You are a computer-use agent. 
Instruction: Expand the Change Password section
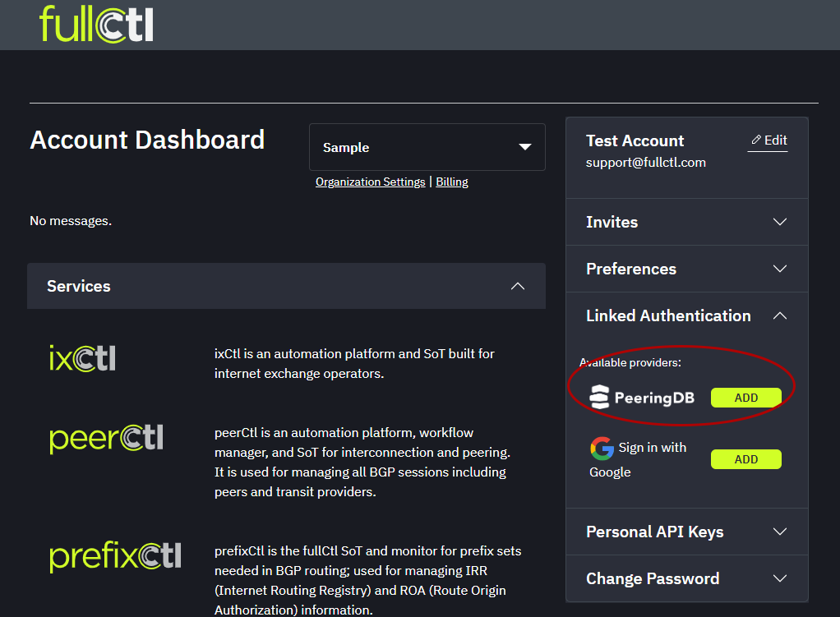[779, 578]
